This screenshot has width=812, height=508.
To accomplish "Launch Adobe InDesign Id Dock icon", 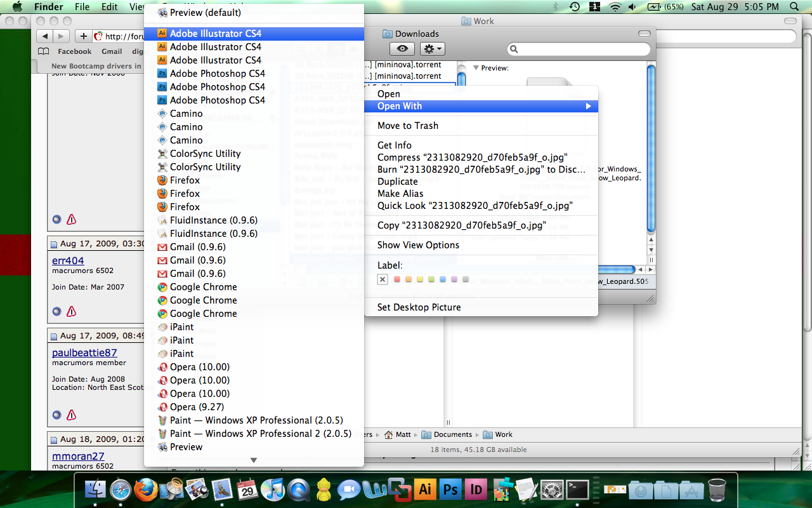I will [476, 490].
